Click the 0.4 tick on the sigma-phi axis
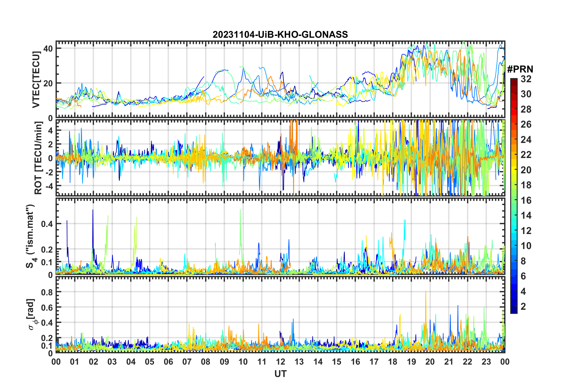 click(x=47, y=323)
